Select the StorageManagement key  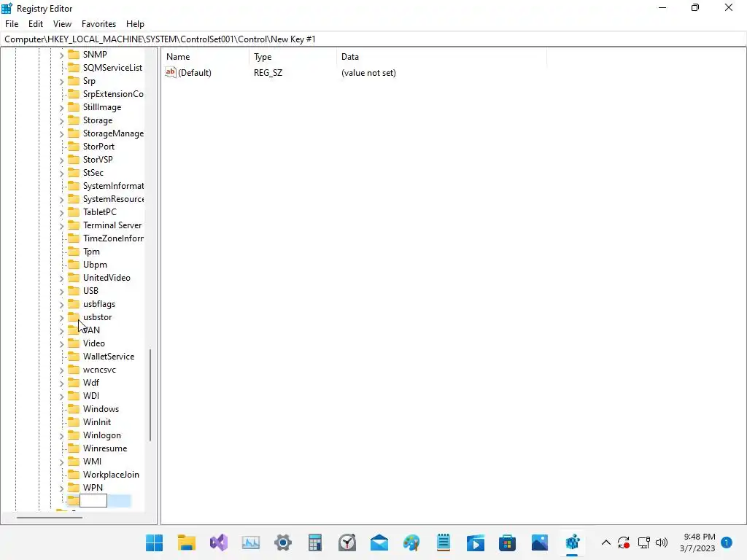(113, 133)
